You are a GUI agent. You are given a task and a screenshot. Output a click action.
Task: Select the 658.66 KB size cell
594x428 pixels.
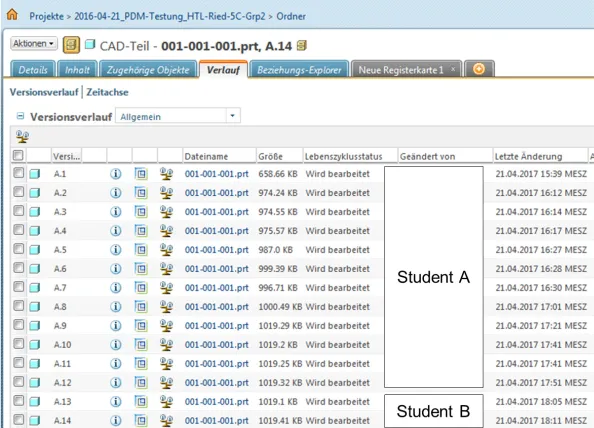pos(278,174)
